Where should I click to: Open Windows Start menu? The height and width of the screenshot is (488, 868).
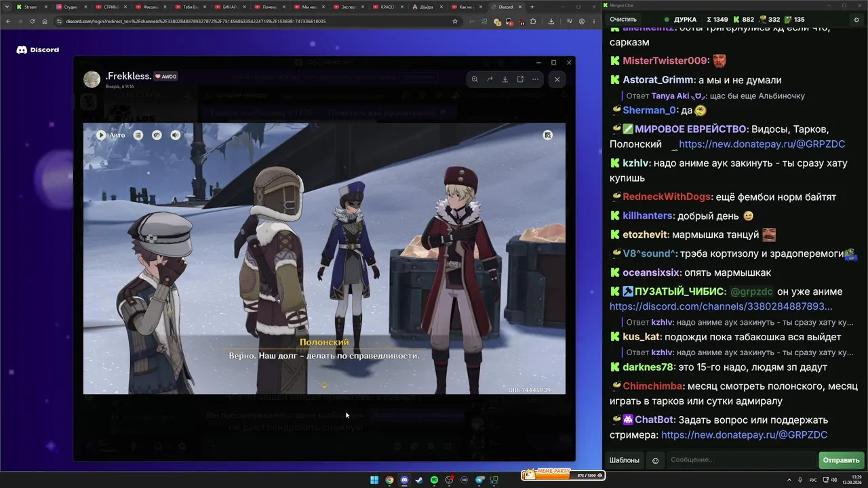tap(374, 480)
